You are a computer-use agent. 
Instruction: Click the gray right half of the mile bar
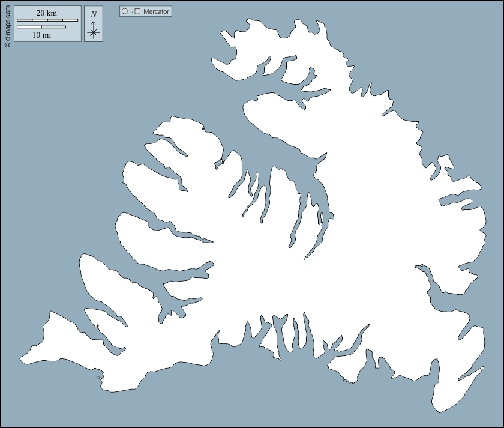(53, 27)
